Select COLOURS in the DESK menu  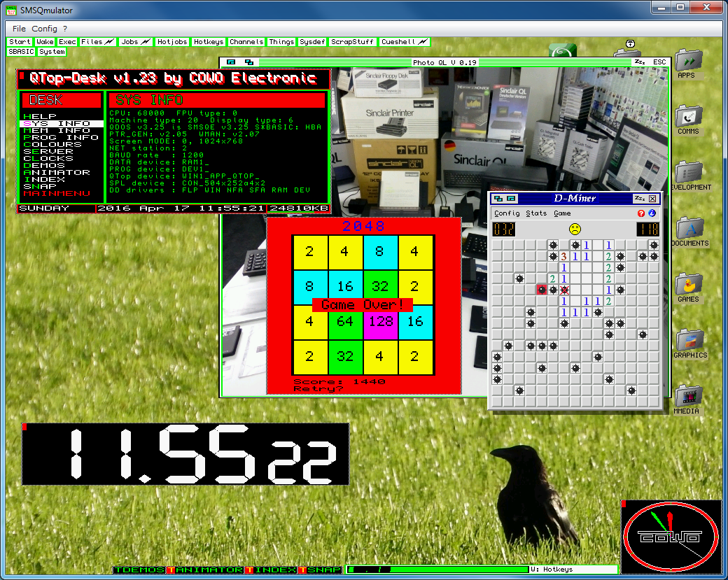[53, 144]
